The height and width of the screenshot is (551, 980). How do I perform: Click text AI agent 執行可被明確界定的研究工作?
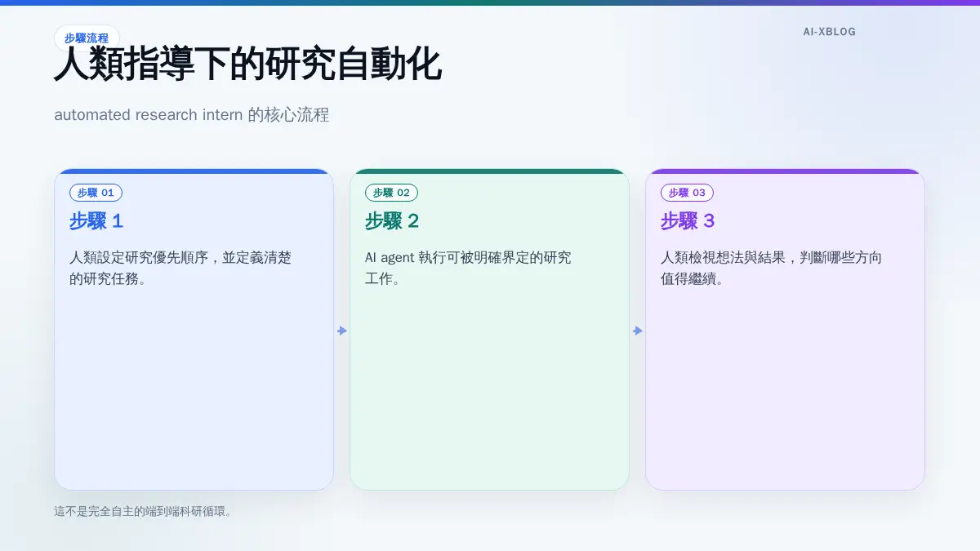(468, 269)
